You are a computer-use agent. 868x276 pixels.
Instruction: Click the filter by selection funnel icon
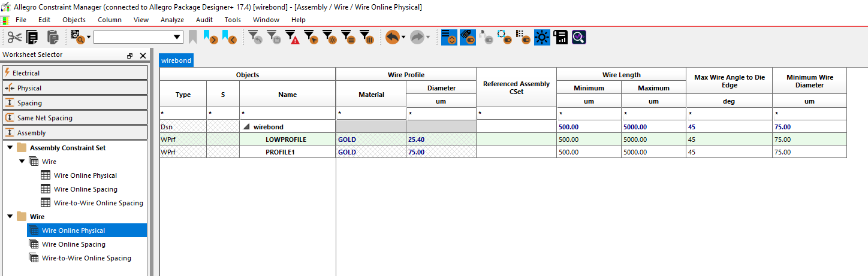[x=311, y=37]
